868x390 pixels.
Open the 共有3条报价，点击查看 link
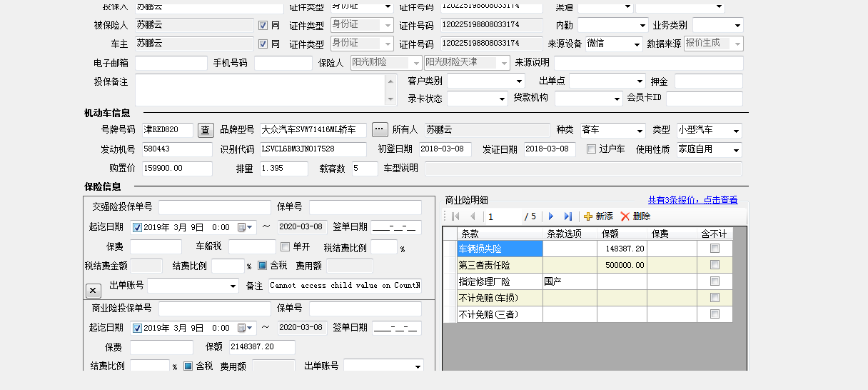[x=692, y=200]
